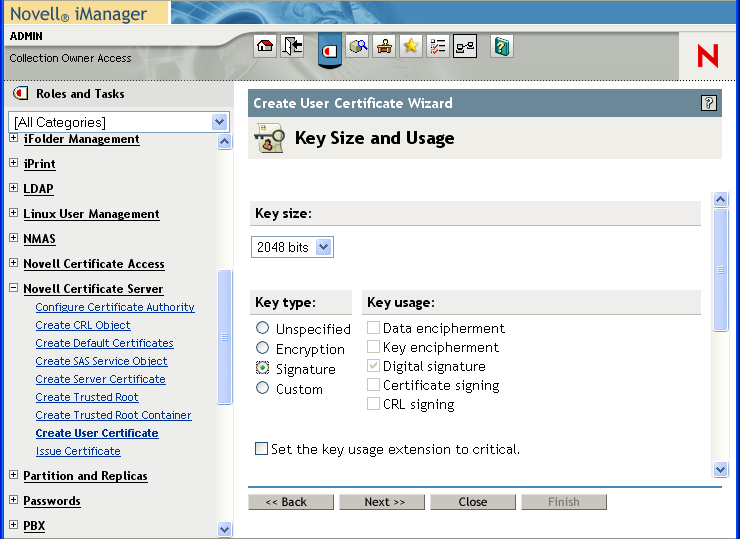Screen dimensions: 740x539
Task: Expand the NMAS node
Action: click(14, 238)
